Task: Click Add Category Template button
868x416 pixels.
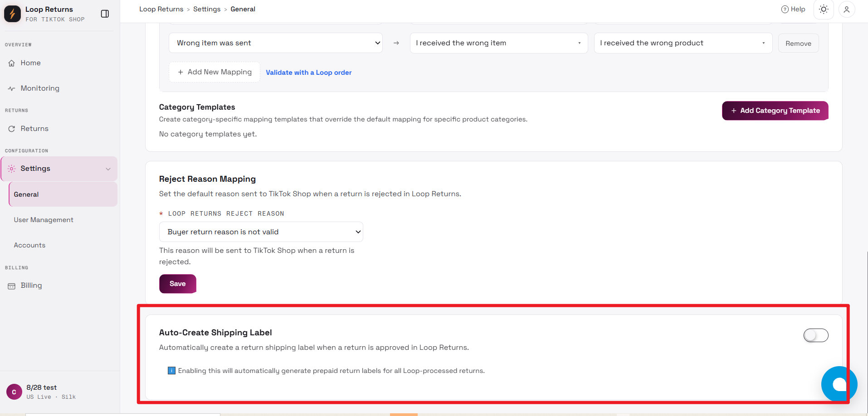Action: (775, 111)
